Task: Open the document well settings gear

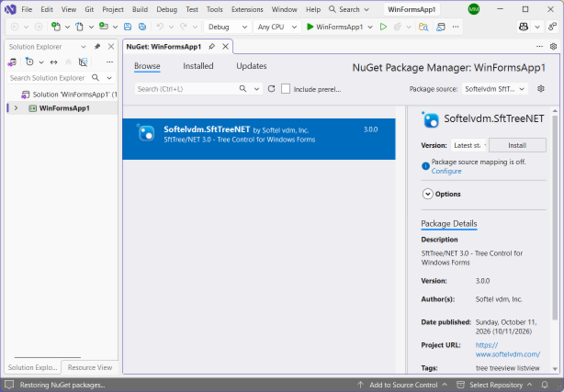Action: [x=554, y=47]
